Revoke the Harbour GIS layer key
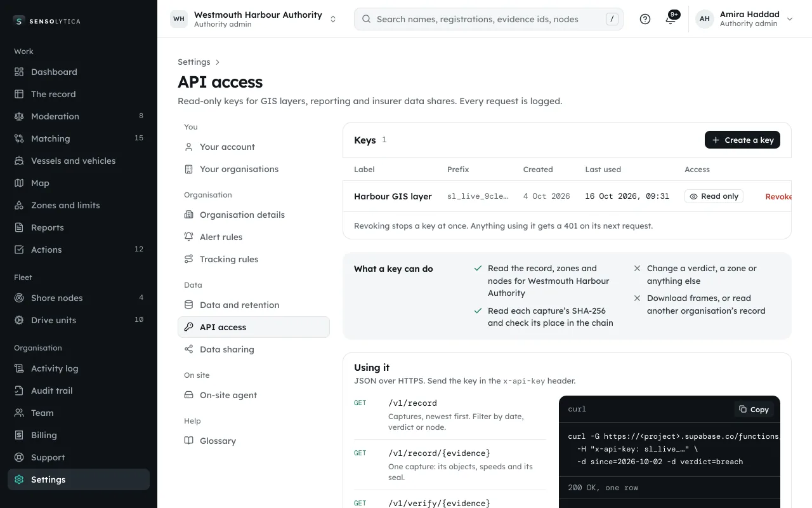This screenshot has width=812, height=508. tap(778, 196)
